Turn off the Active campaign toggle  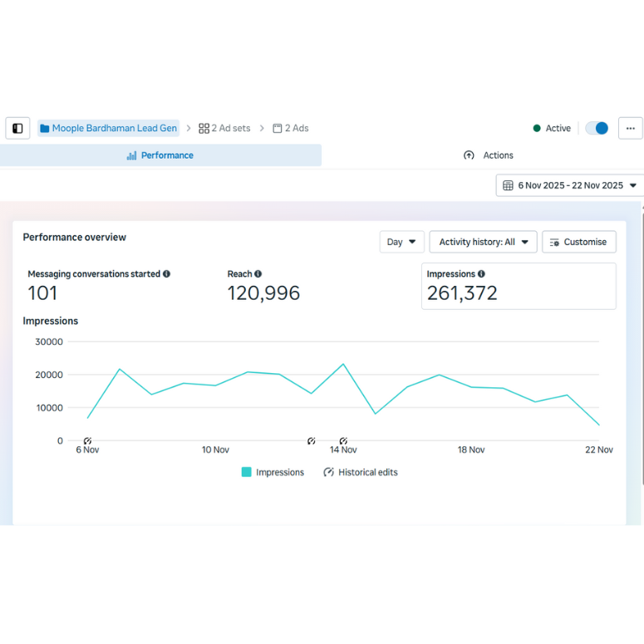597,128
